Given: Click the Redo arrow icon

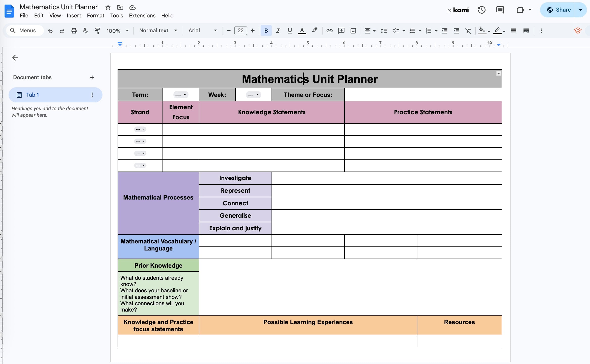Looking at the screenshot, I should point(62,31).
